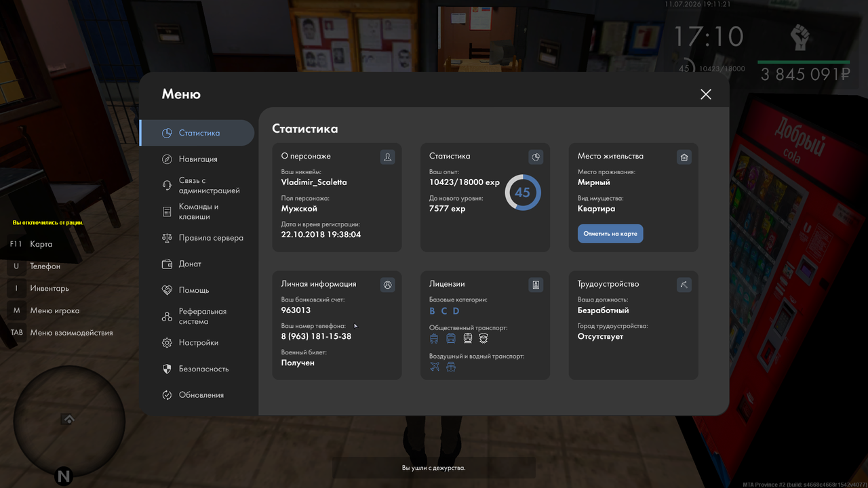868x488 pixels.
Task: Click the house marker on the minimap
Action: coord(68,420)
